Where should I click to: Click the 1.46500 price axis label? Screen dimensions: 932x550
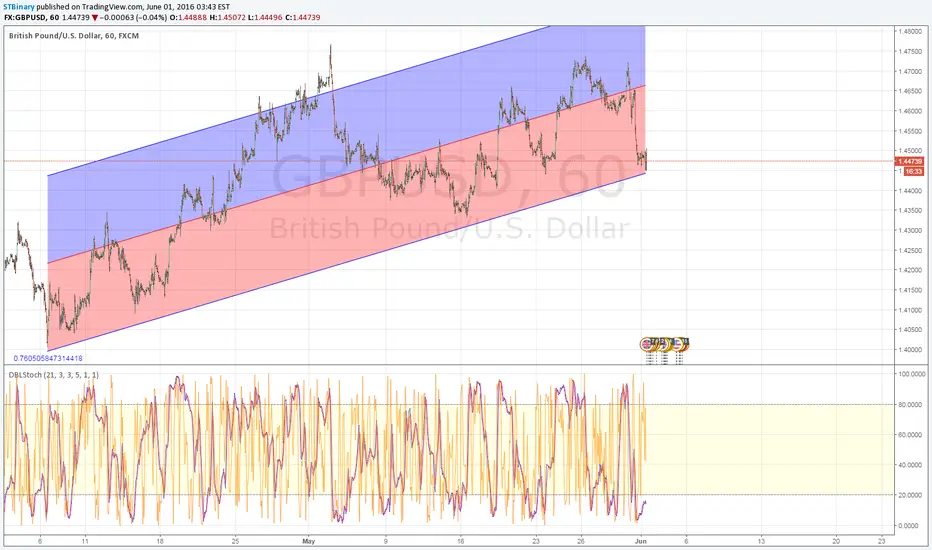tap(910, 92)
